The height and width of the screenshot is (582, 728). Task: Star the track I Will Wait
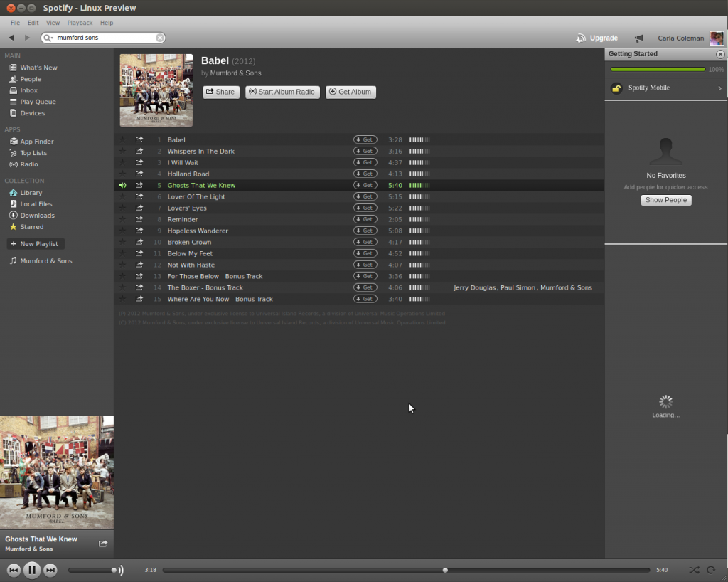point(122,162)
